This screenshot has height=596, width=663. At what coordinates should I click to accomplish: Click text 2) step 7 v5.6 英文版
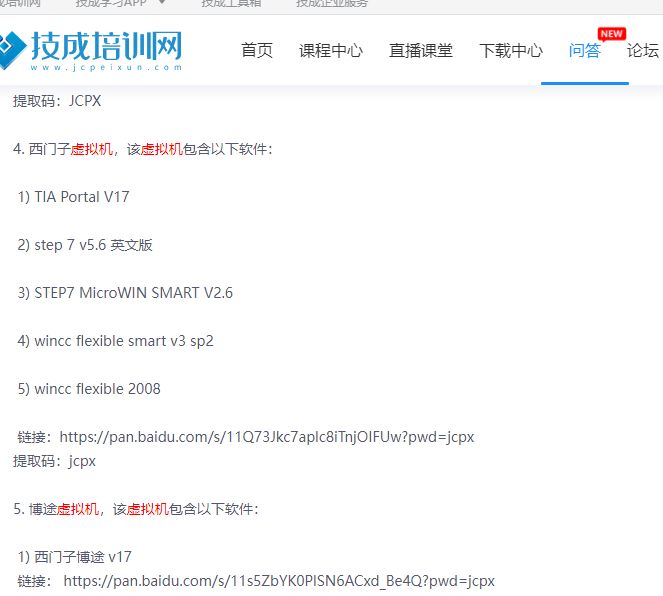pyautogui.click(x=85, y=245)
